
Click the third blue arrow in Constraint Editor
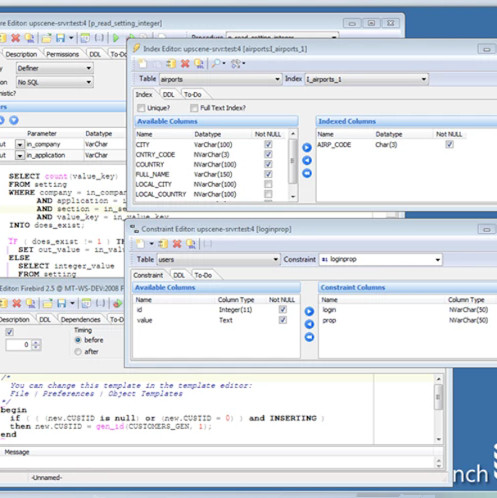point(309,337)
